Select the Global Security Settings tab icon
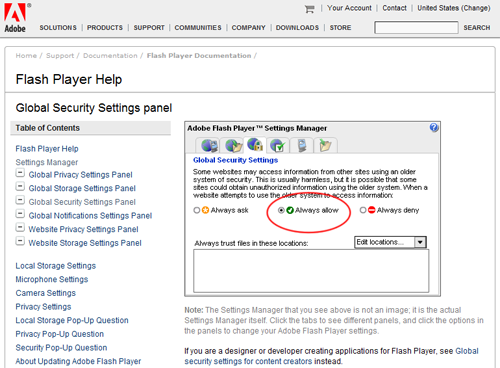Image resolution: width=500 pixels, height=368 pixels. (x=255, y=144)
